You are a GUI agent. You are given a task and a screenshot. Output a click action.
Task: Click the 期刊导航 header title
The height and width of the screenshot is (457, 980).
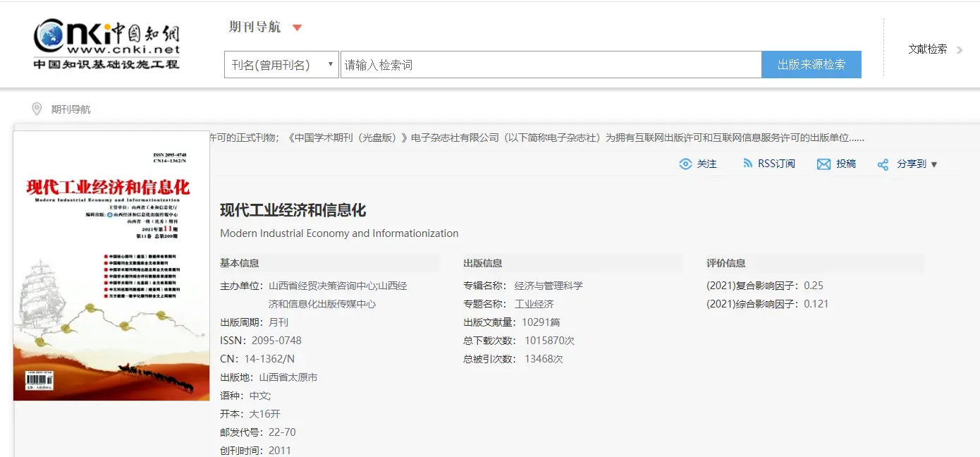click(255, 27)
